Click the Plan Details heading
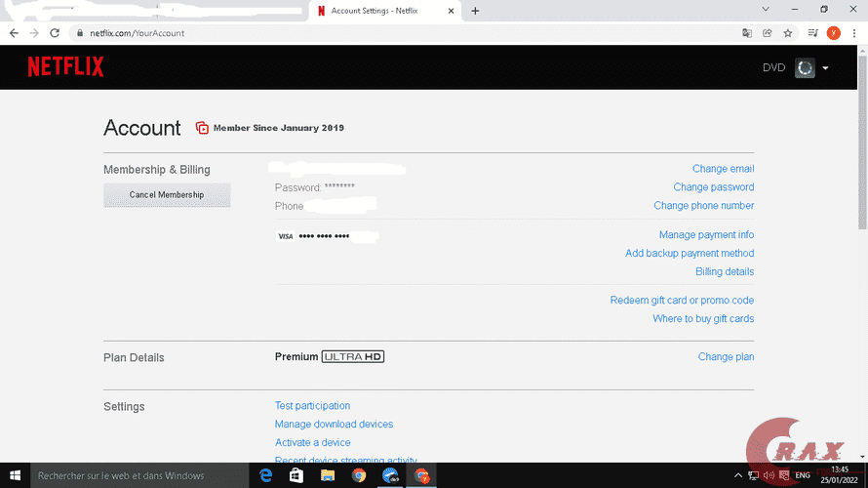Viewport: 868px width, 488px height. (134, 358)
